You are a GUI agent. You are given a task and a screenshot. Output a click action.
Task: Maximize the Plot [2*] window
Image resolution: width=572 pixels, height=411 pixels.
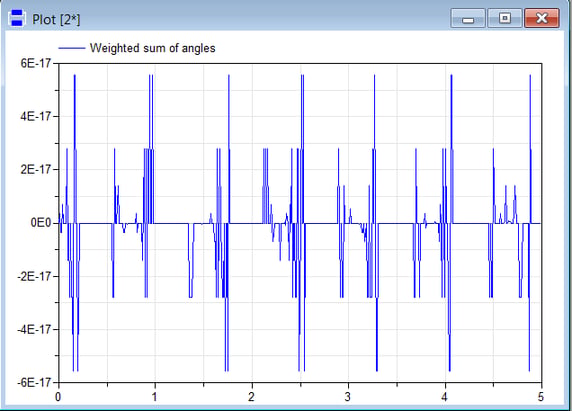pyautogui.click(x=505, y=18)
